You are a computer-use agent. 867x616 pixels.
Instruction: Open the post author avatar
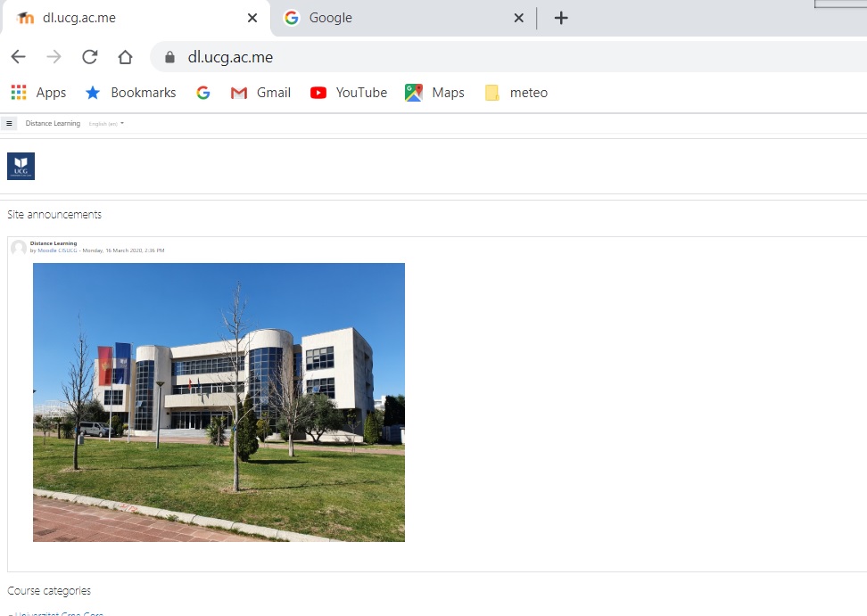pyautogui.click(x=19, y=248)
